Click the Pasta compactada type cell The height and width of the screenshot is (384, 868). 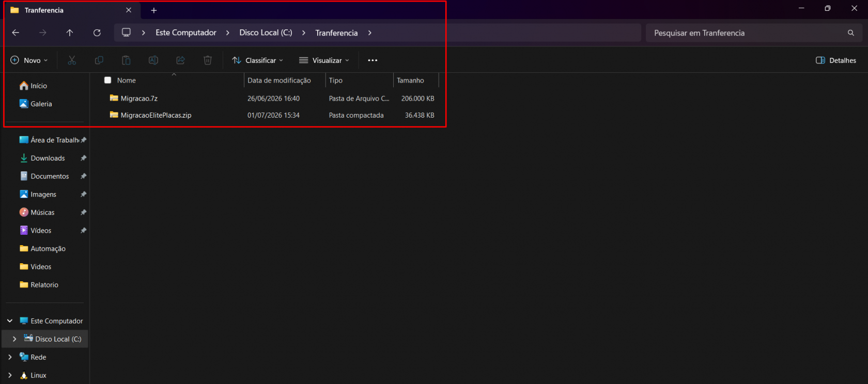[x=356, y=115]
